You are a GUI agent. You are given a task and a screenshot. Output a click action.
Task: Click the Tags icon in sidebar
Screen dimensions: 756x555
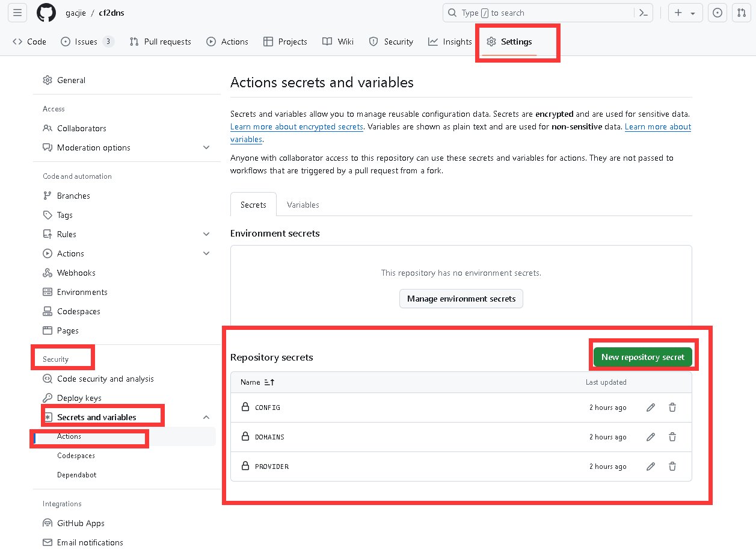[x=48, y=215]
